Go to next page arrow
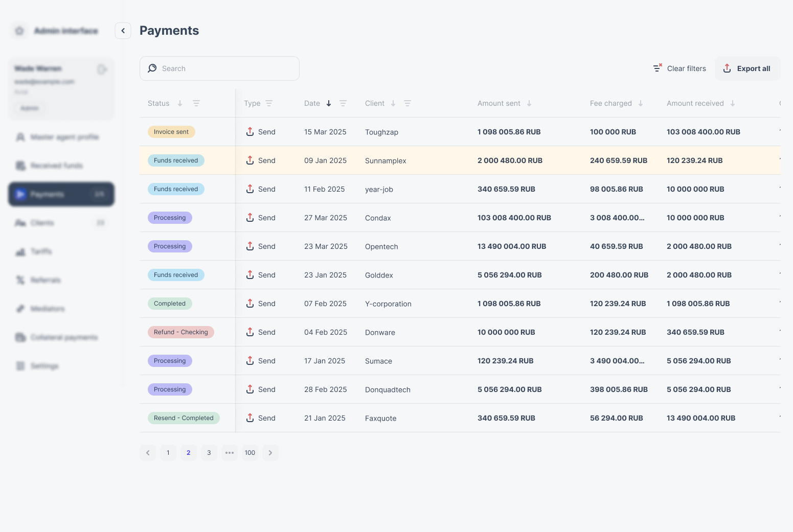Viewport: 793px width, 532px height. pyautogui.click(x=270, y=453)
